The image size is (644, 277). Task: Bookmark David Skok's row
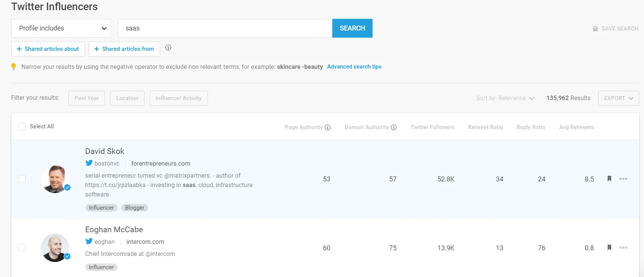pos(609,179)
